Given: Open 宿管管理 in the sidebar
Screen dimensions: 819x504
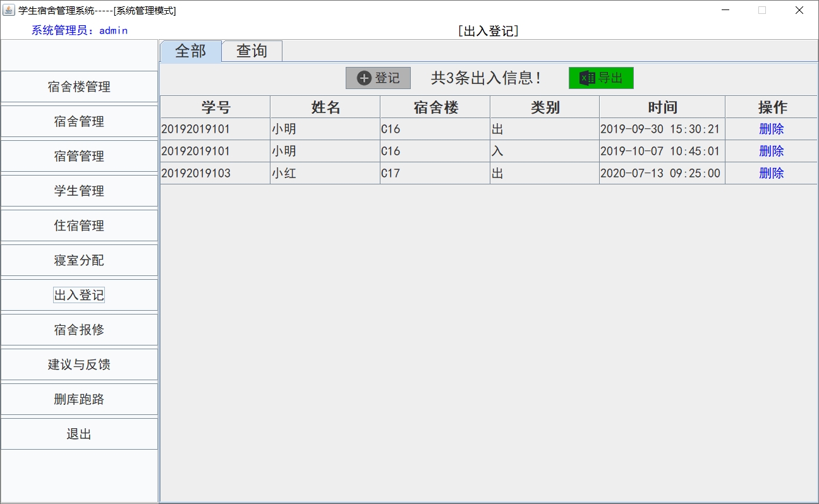Looking at the screenshot, I should [x=79, y=156].
